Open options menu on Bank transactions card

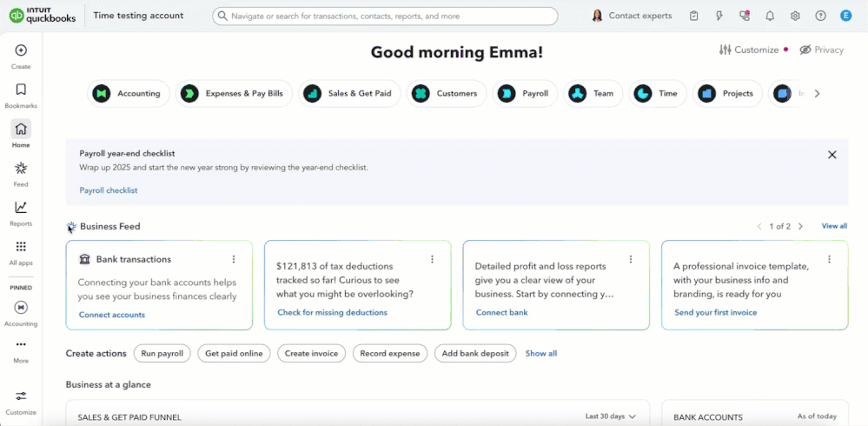tap(234, 259)
